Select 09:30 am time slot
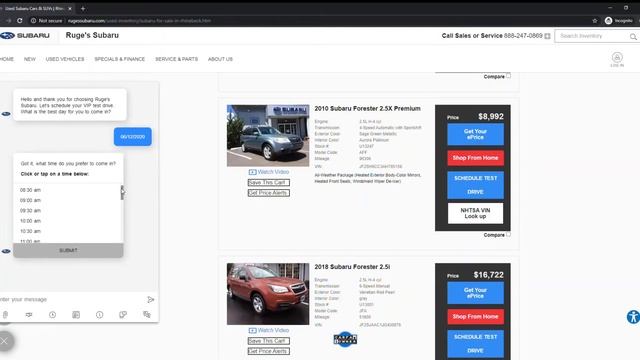Screen dimensions: 640x360 [x=30, y=211]
